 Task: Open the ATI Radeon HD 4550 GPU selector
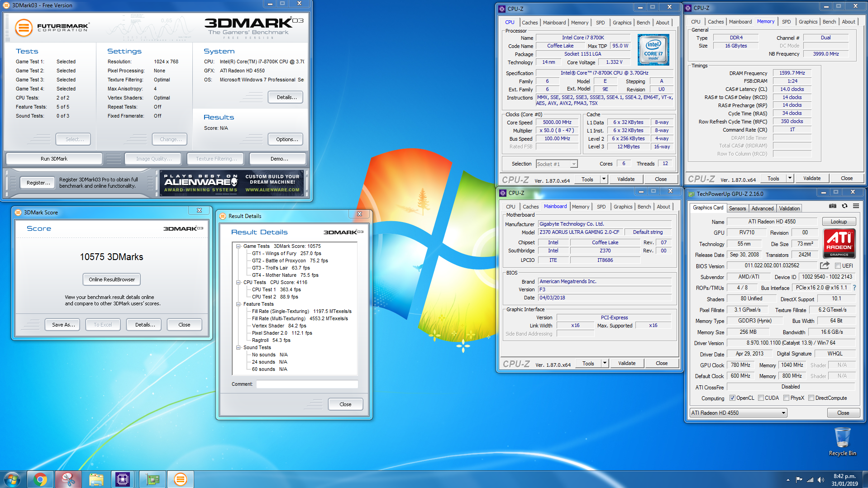(x=738, y=413)
